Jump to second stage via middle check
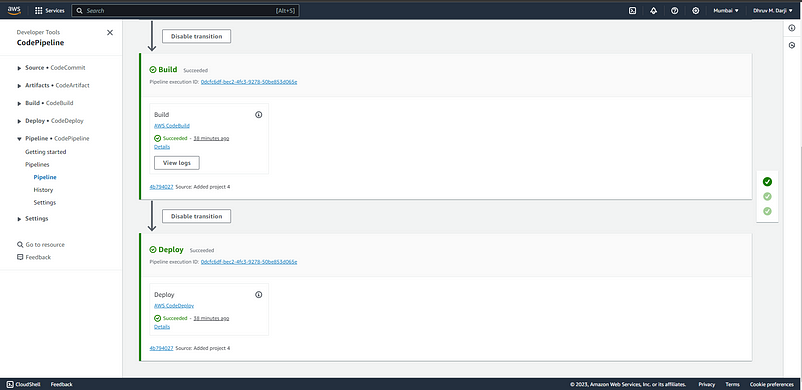The width and height of the screenshot is (802, 390). (767, 197)
